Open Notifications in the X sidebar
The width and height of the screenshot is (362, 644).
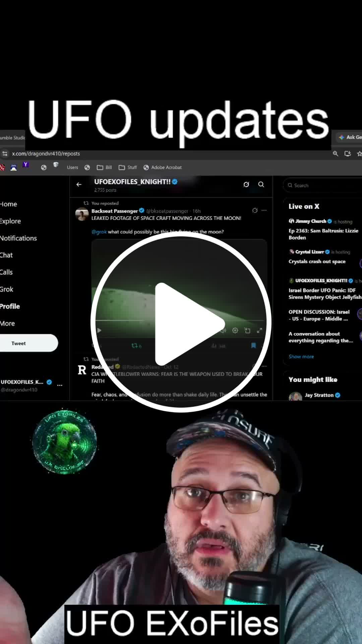tap(18, 238)
